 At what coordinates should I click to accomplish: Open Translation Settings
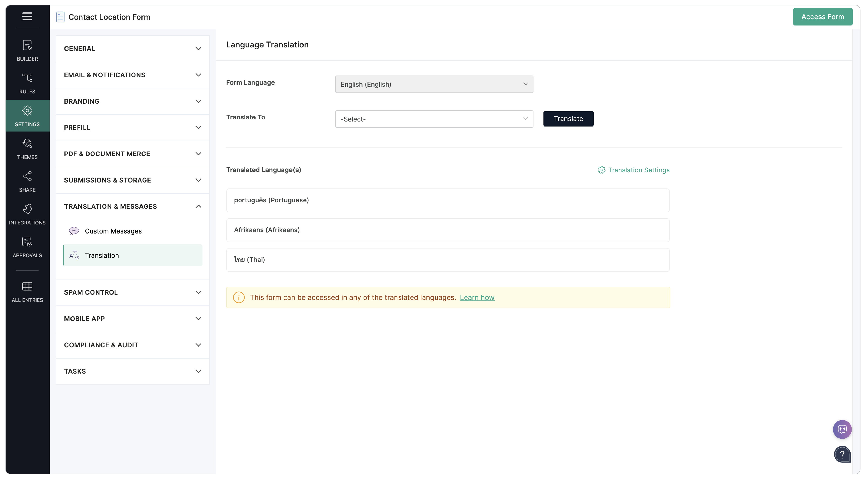[x=633, y=170]
